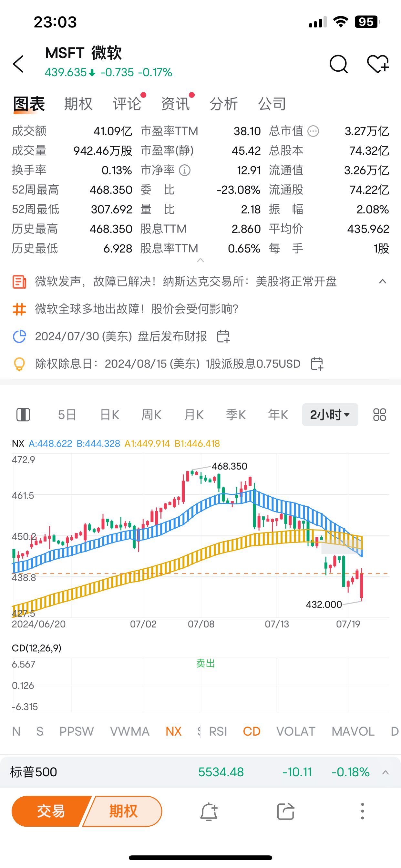Select the 日K chart period

[109, 415]
